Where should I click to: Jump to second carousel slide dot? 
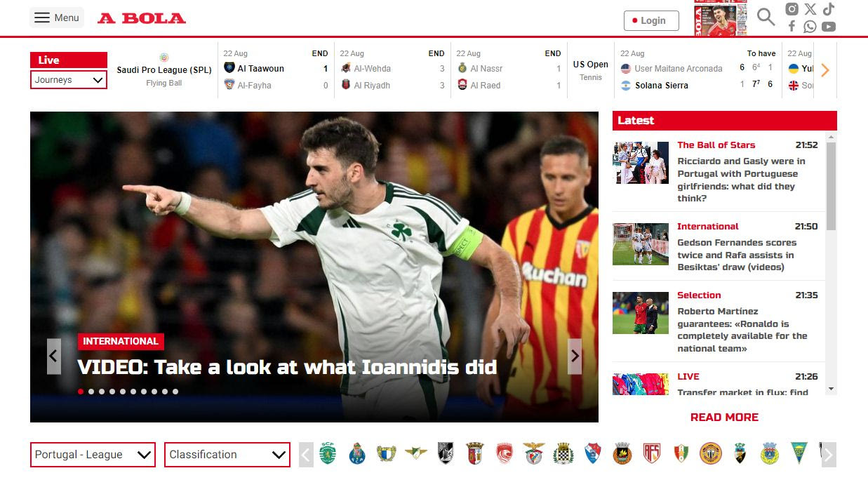(91, 392)
